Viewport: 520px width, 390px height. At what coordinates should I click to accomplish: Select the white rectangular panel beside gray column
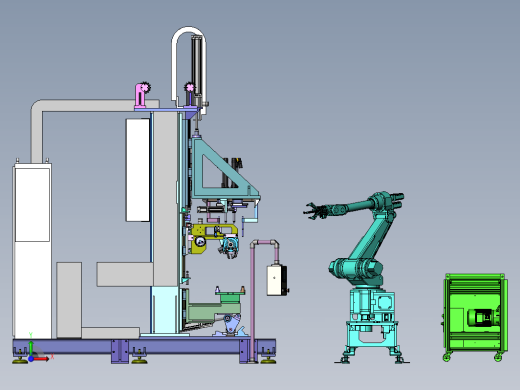pos(138,170)
